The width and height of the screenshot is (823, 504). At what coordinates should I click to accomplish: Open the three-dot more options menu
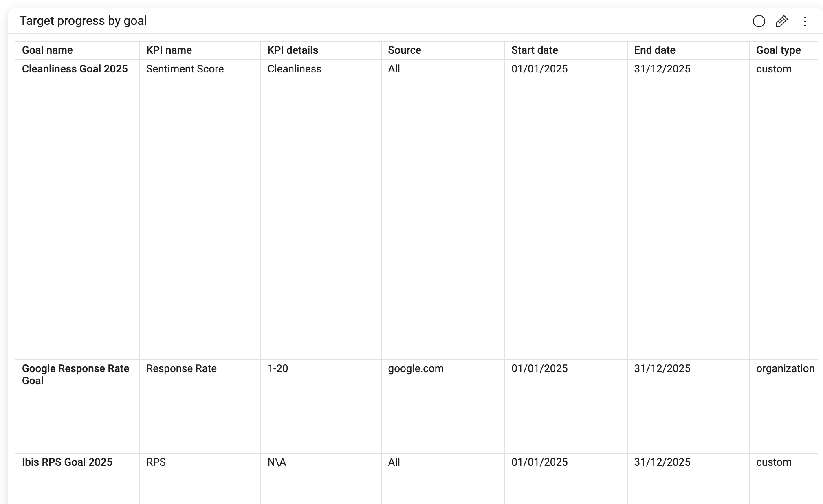(805, 21)
